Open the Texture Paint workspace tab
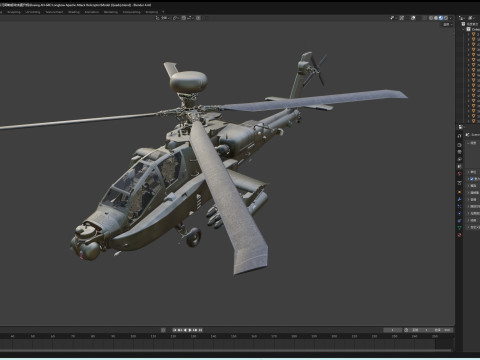Image resolution: width=480 pixels, height=360 pixels. (54, 12)
